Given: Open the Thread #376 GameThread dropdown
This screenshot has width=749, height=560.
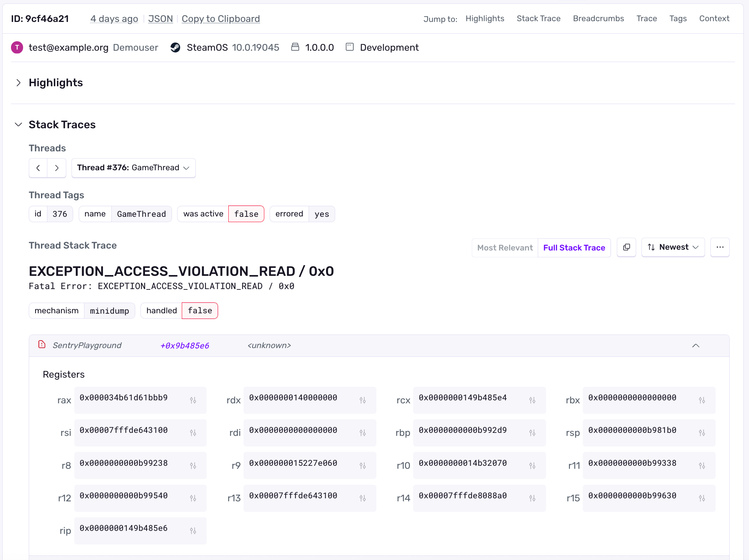Looking at the screenshot, I should [x=133, y=168].
